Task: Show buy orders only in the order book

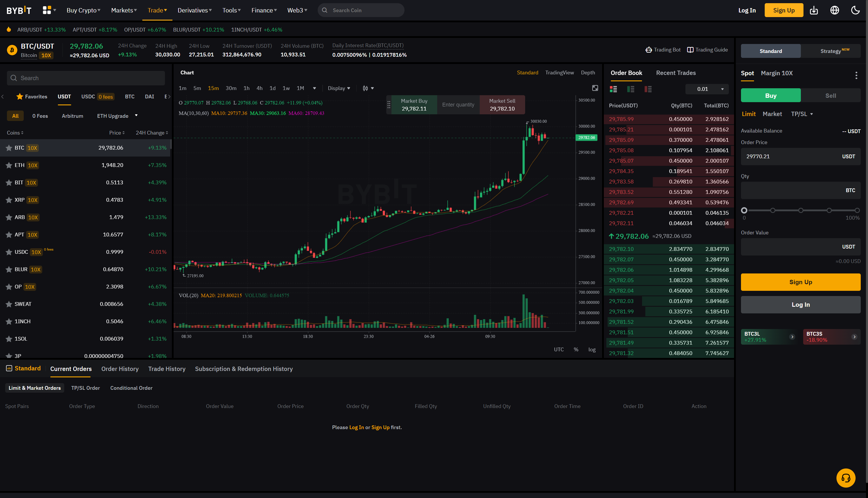Action: (x=631, y=89)
